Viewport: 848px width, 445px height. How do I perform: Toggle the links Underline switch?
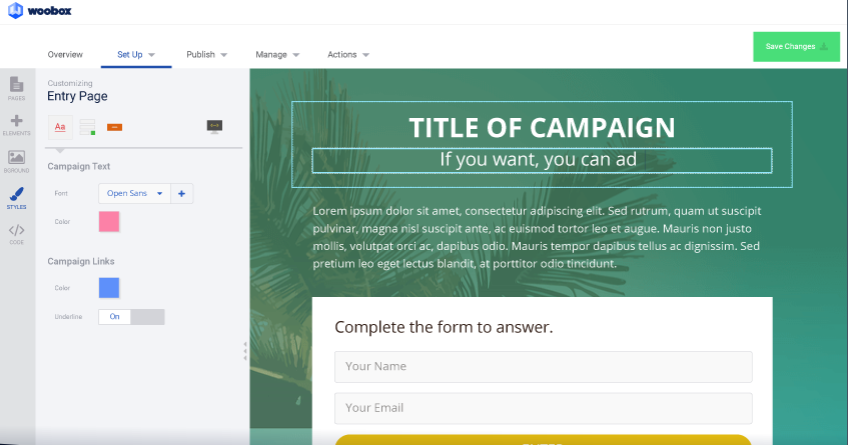tap(131, 317)
